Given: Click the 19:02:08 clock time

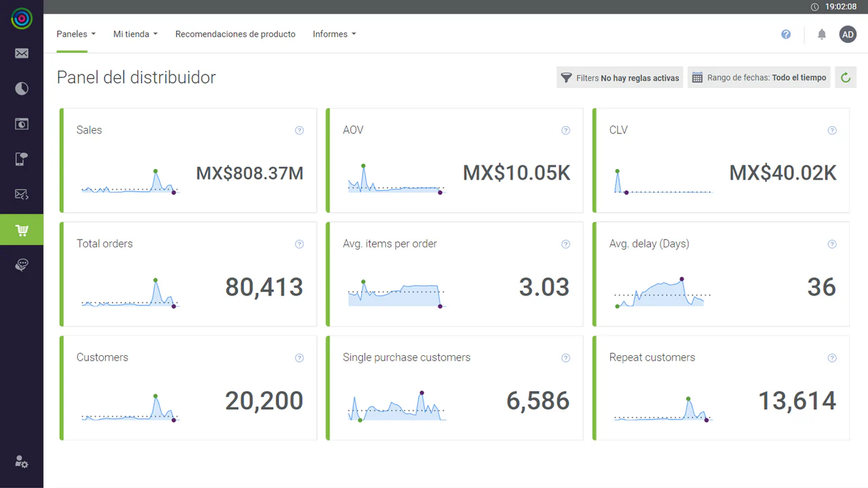Looking at the screenshot, I should click(841, 7).
